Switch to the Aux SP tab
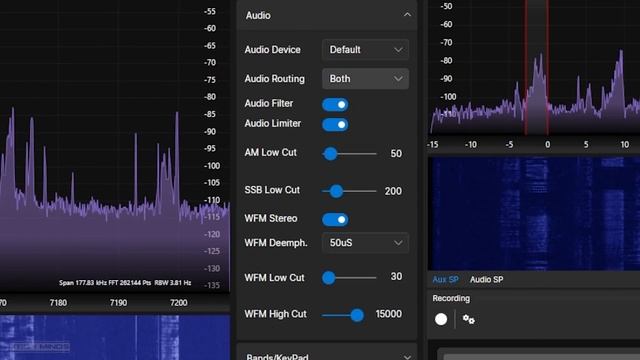This screenshot has height=360, width=640. coord(445,280)
